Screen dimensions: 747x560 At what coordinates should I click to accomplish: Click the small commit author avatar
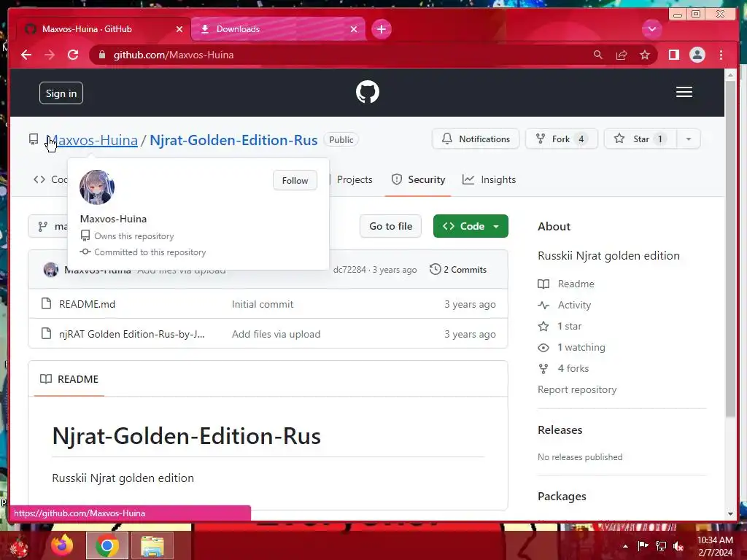click(x=51, y=270)
